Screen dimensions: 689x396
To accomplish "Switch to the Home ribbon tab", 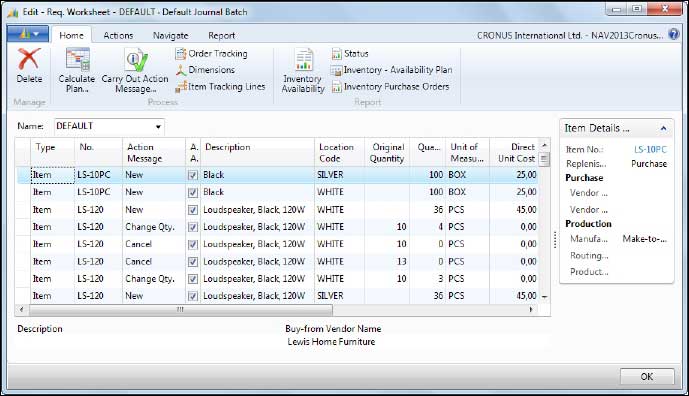I will point(71,35).
